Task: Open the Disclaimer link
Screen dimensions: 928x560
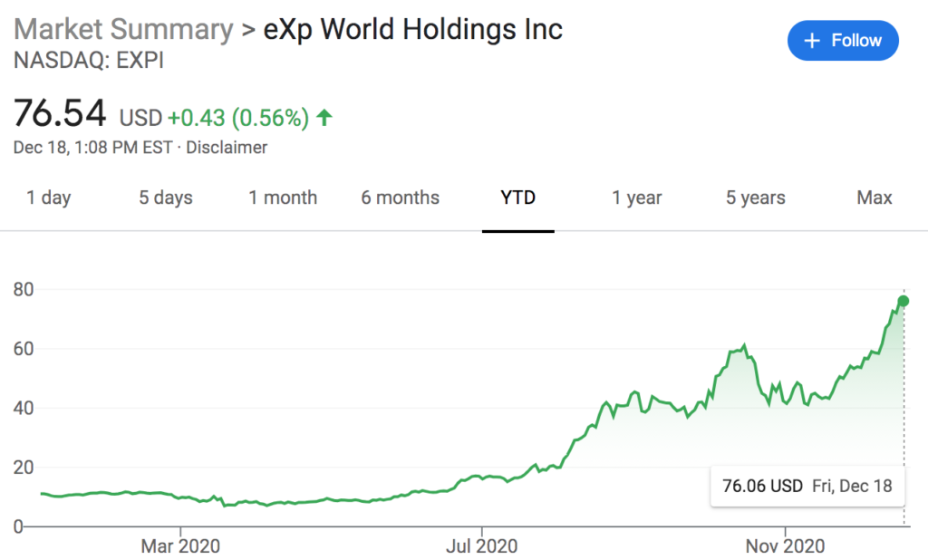Action: pos(226,147)
